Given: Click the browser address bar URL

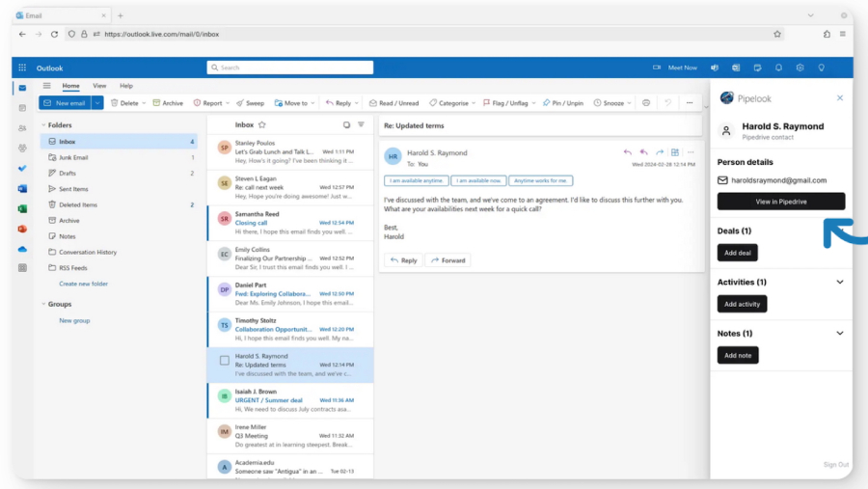Looking at the screenshot, I should pos(162,35).
